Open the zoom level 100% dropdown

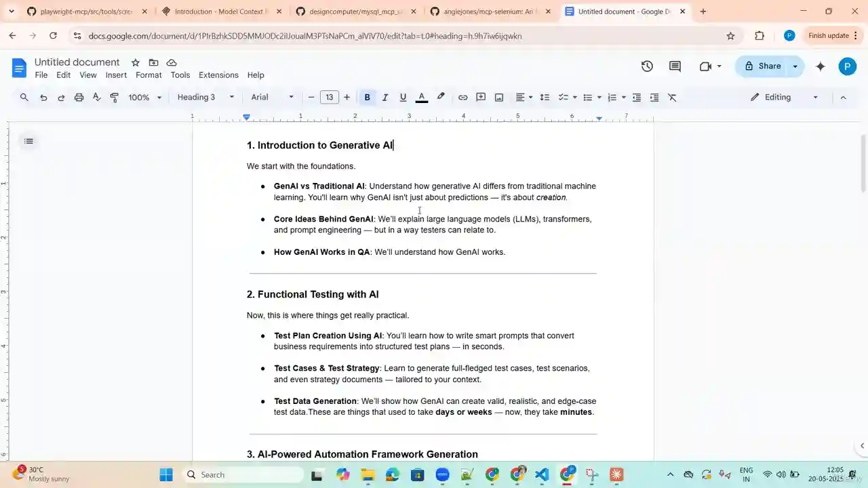(x=145, y=98)
